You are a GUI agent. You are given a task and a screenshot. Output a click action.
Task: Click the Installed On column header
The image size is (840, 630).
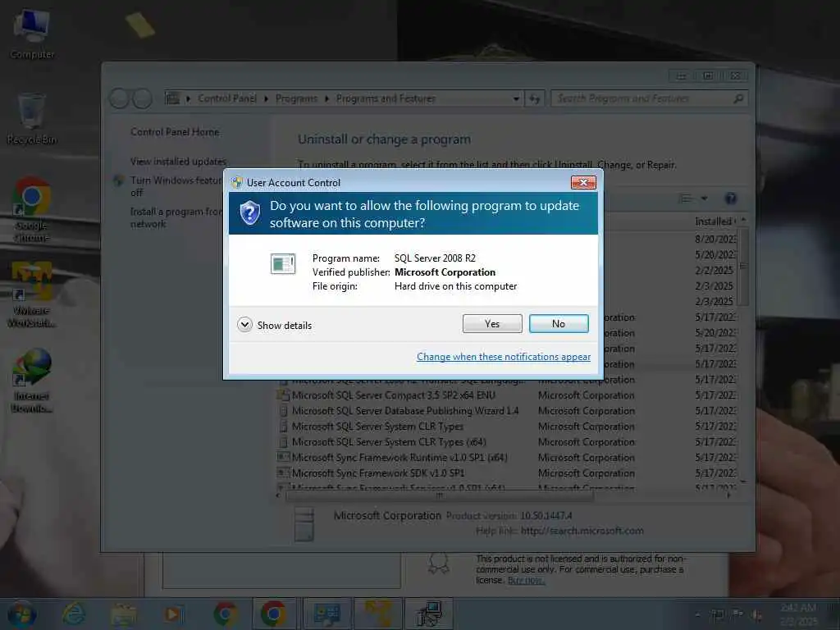pyautogui.click(x=714, y=221)
